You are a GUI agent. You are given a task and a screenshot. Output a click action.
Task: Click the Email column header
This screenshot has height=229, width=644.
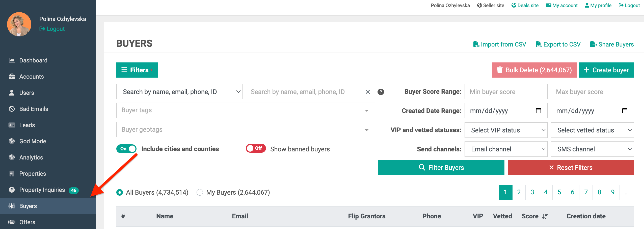click(x=240, y=216)
